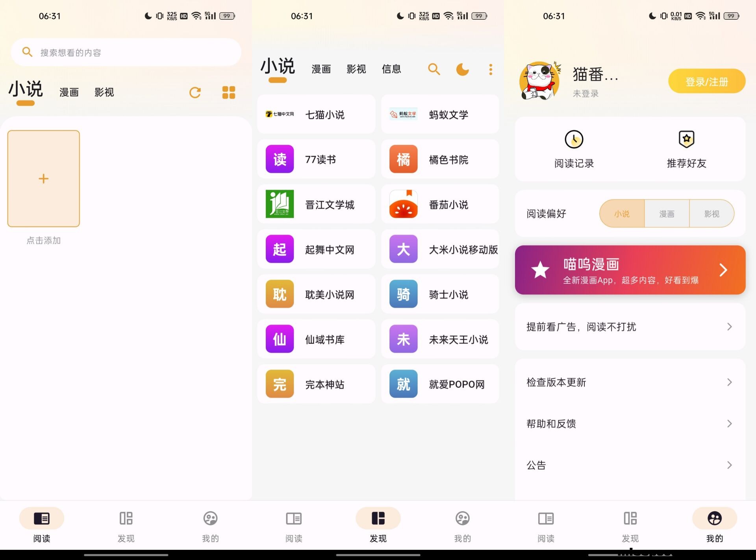
Task: Switch shelf layout with the grid icon
Action: coord(229,92)
